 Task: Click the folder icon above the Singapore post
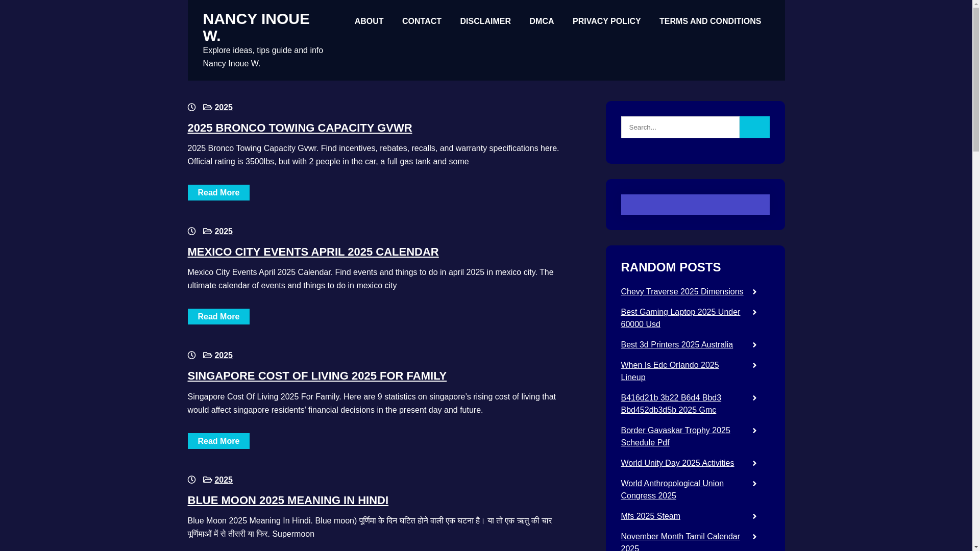tap(207, 355)
